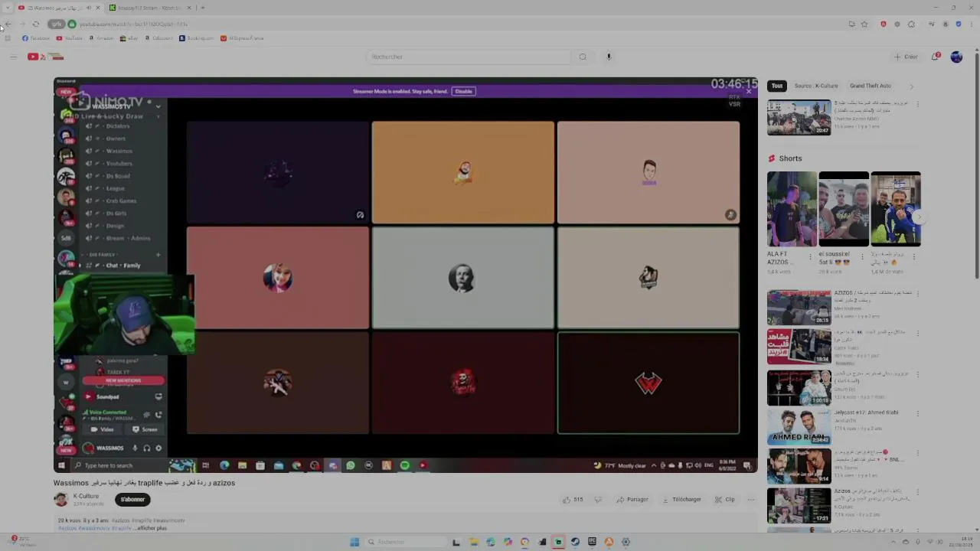Click the S'abonner subscribe button
Image resolution: width=980 pixels, height=551 pixels.
[x=132, y=500]
